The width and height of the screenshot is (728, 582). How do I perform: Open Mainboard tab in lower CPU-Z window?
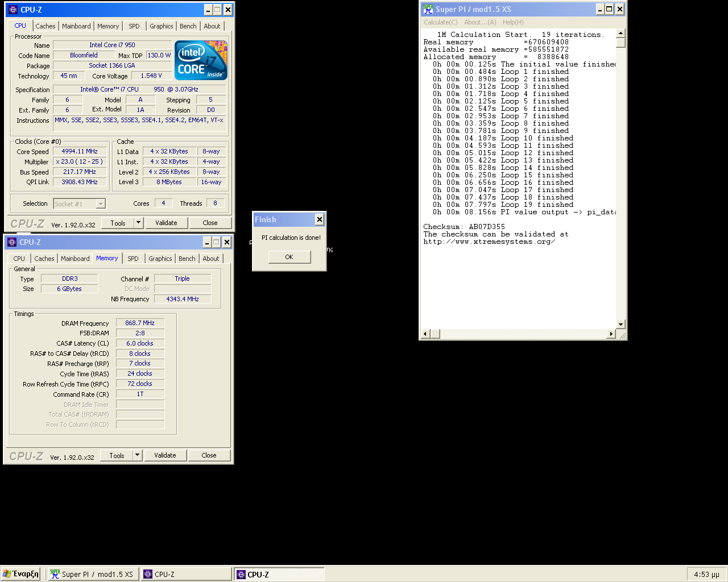[75, 259]
